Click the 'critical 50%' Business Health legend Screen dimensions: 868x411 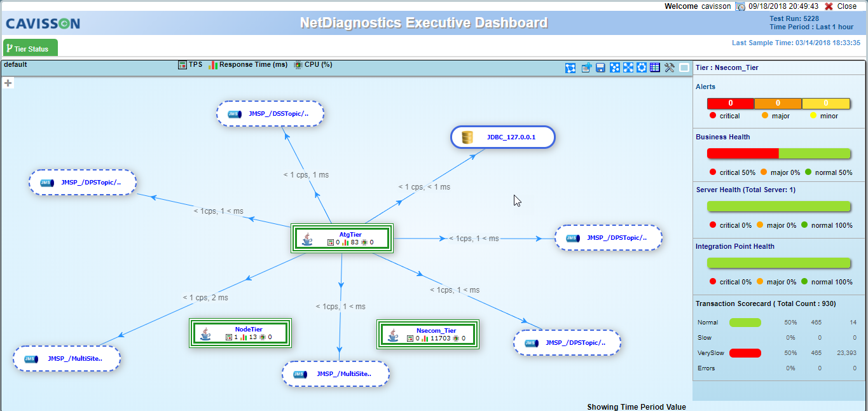[x=733, y=172]
